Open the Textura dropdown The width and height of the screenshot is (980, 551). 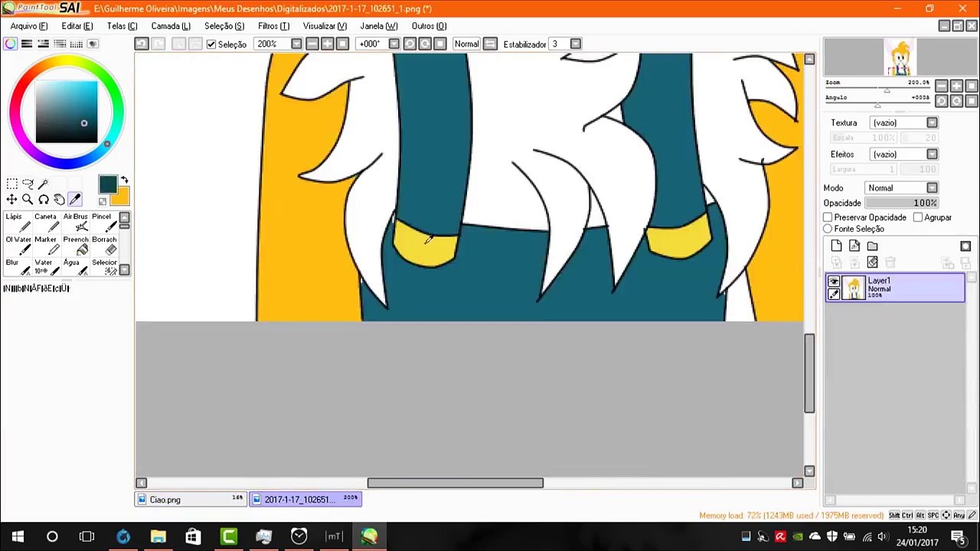coord(932,122)
